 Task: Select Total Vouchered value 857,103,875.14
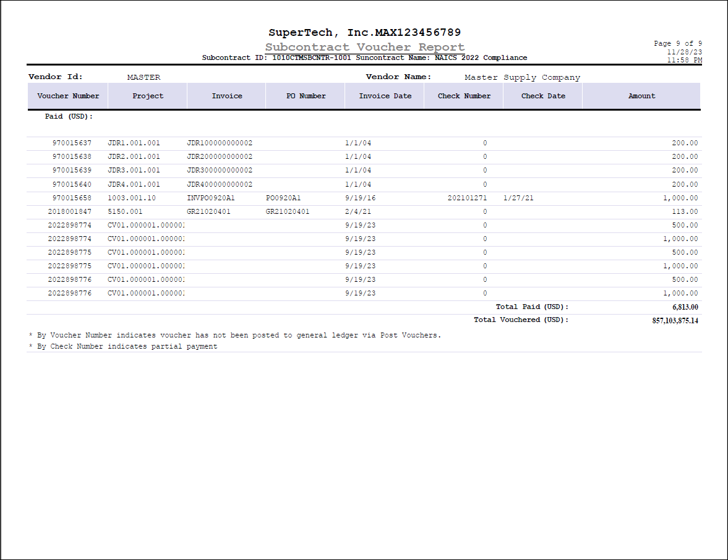[675, 321]
